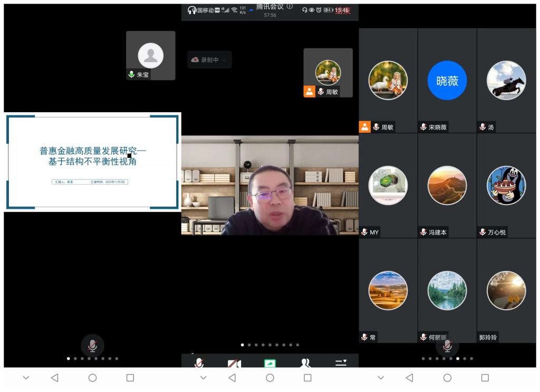Screen dimensions: 540x392
Task: Open the more options menu icon
Action: [341, 362]
